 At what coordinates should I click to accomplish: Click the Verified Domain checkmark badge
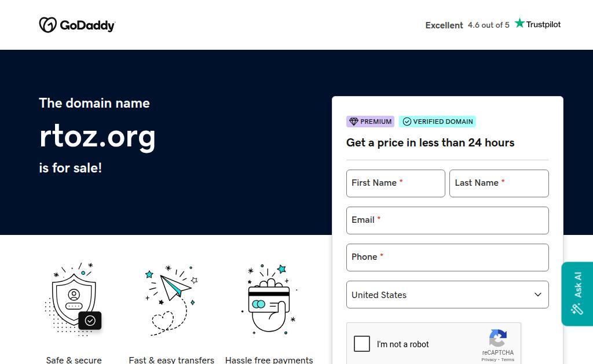click(437, 122)
